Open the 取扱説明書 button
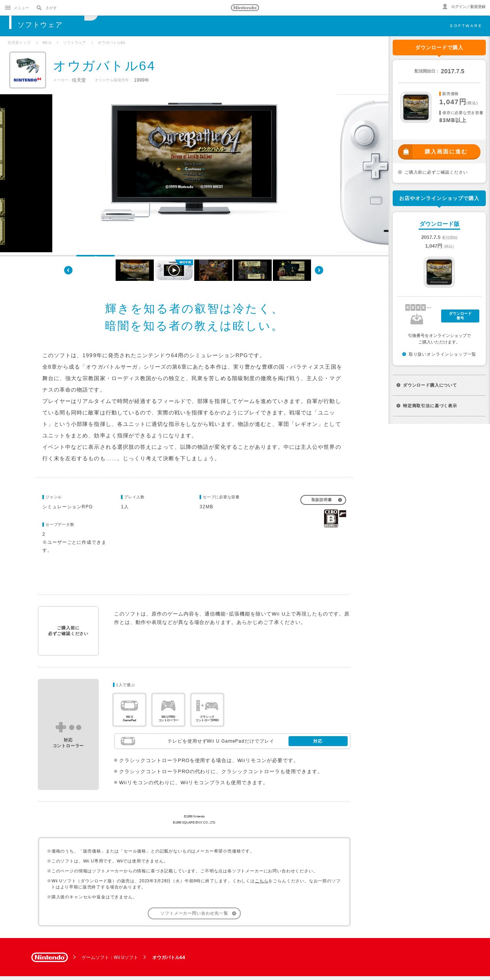Screen dimensions: 490x980 pyautogui.click(x=323, y=500)
